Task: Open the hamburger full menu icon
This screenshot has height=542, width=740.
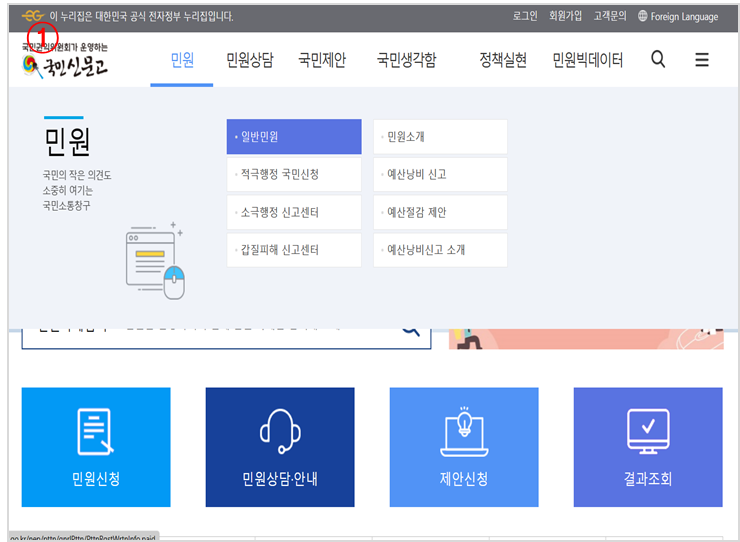Action: click(702, 59)
